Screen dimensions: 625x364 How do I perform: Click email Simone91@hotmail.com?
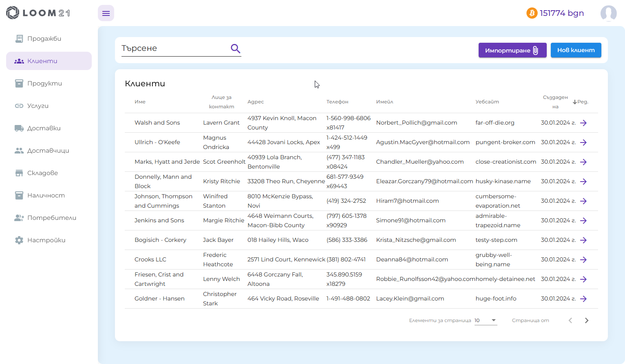click(411, 221)
